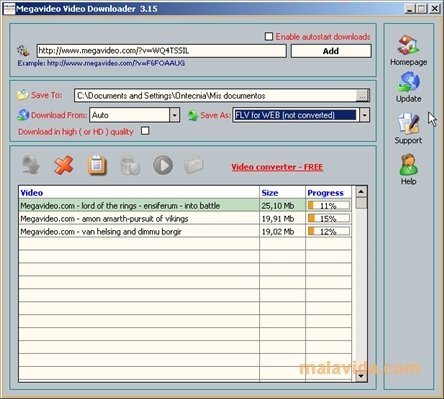Click the list scrollbar up arrow

coord(361,191)
